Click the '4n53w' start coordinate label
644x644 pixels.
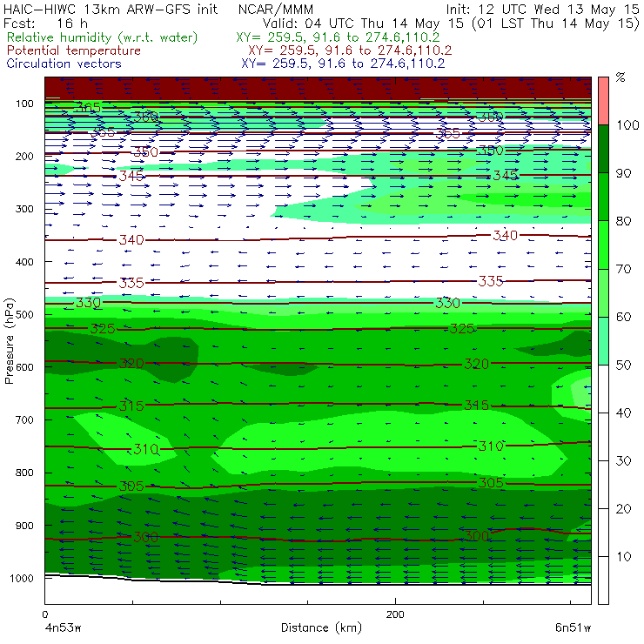[x=62, y=628]
